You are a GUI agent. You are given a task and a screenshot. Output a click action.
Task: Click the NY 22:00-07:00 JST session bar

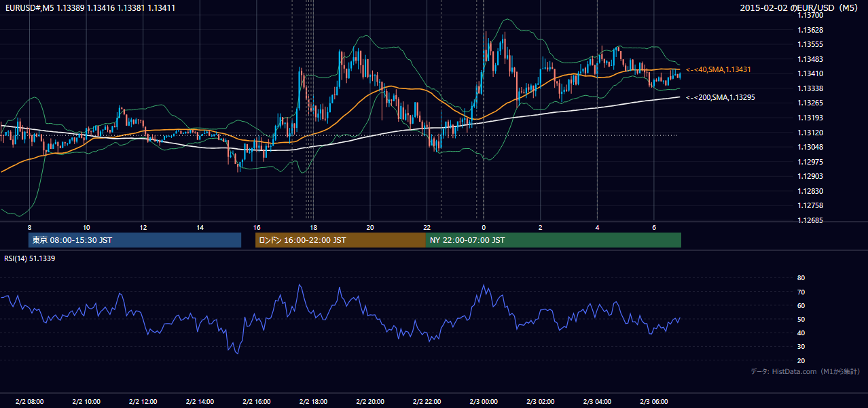[554, 240]
